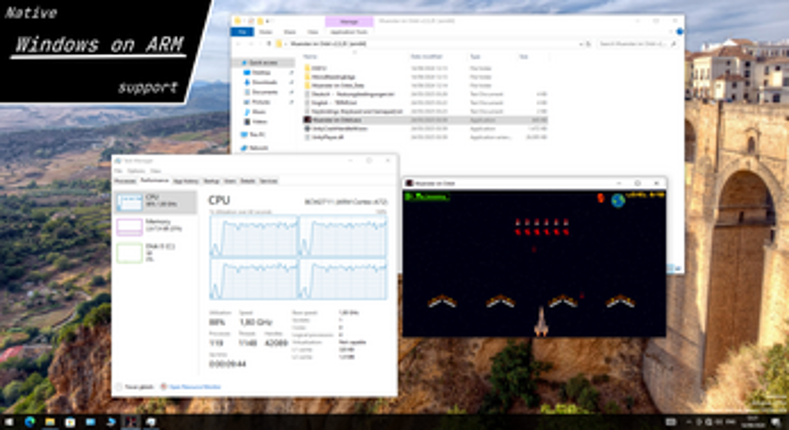Switch to the Performance tab in Task Manager
This screenshot has height=430, width=789.
(x=154, y=181)
